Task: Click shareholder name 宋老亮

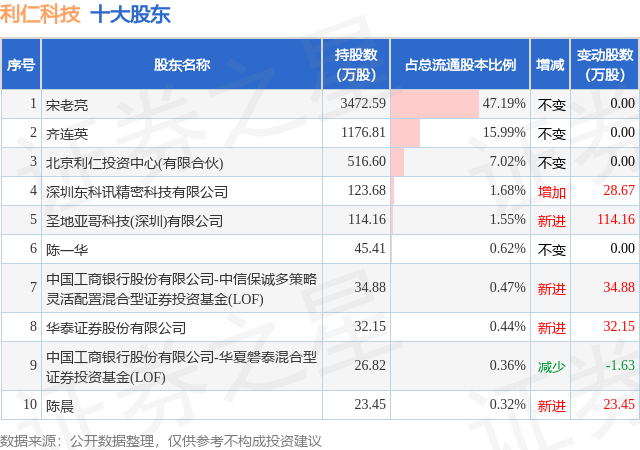Action: coord(66,104)
